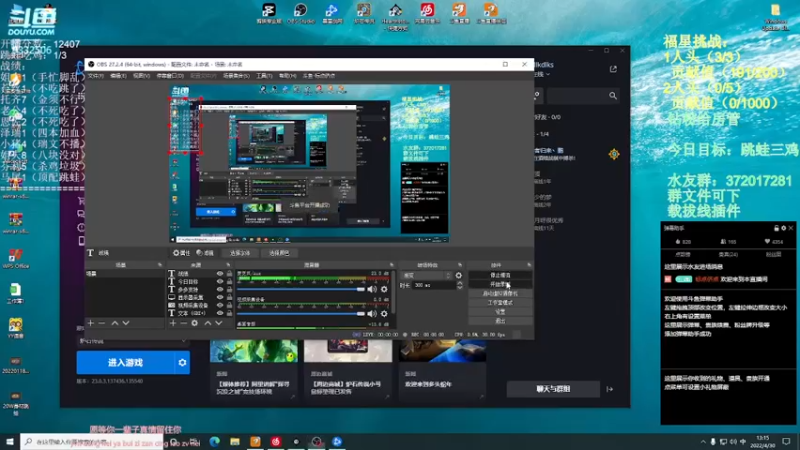Move scene up with arrow icon

(115, 323)
